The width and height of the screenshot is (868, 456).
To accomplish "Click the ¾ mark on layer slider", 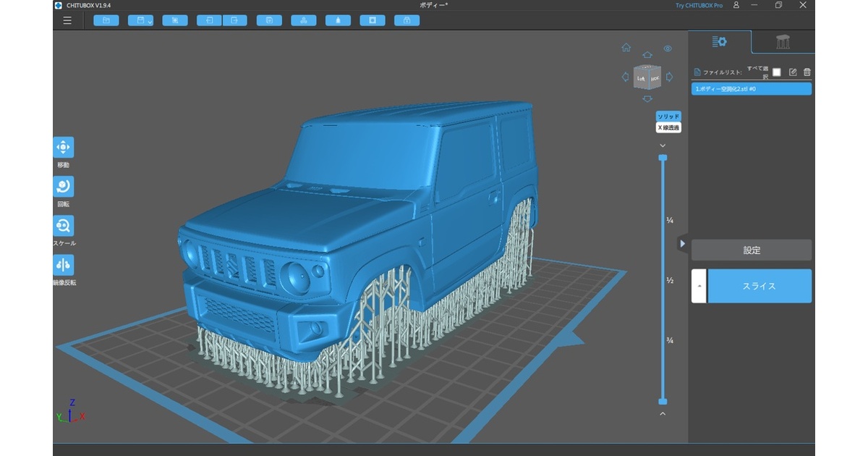I will [670, 339].
